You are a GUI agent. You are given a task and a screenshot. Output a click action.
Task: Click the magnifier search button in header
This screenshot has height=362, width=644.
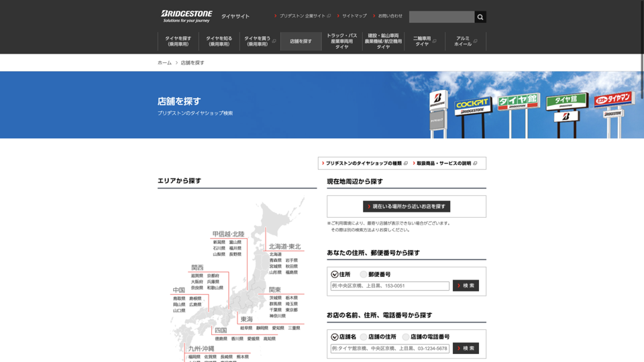480,17
